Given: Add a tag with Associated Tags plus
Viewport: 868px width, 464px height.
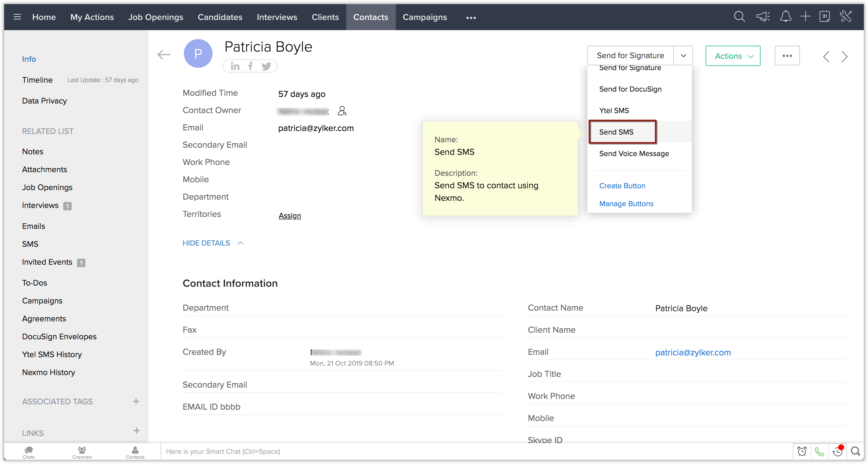Looking at the screenshot, I should point(136,401).
